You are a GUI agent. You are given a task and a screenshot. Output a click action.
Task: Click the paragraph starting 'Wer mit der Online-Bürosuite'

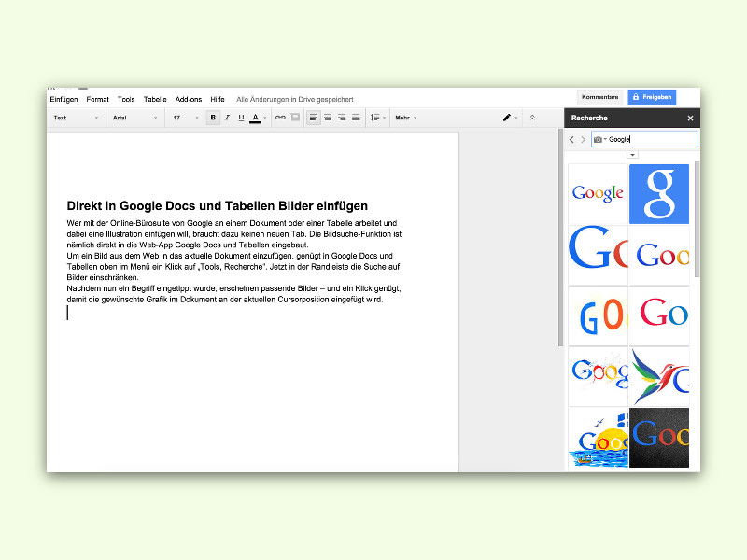[234, 234]
